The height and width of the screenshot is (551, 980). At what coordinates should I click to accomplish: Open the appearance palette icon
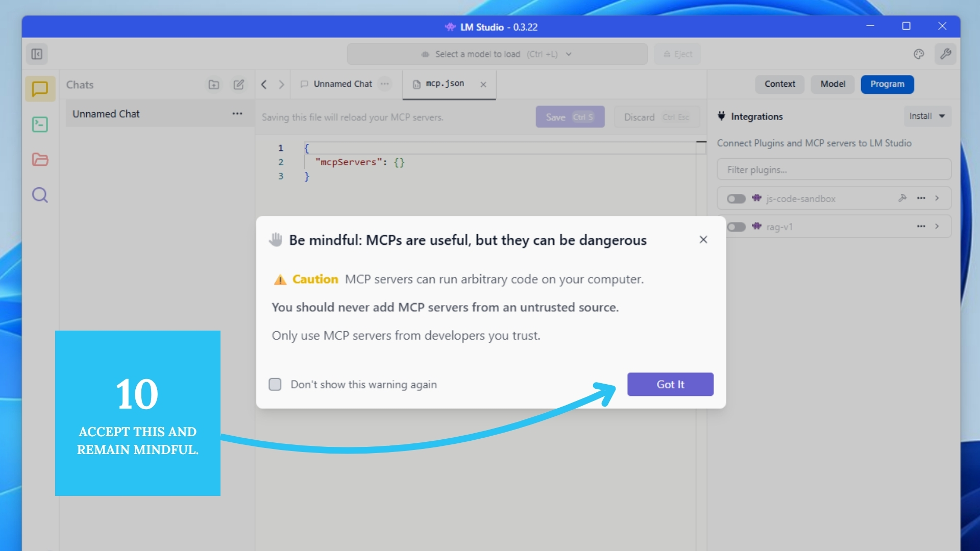pos(919,54)
